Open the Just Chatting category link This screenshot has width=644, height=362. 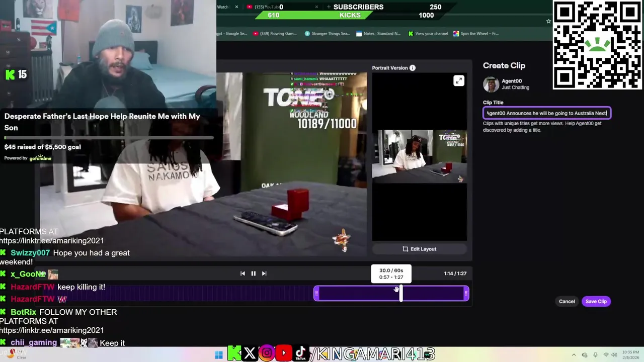(x=515, y=87)
